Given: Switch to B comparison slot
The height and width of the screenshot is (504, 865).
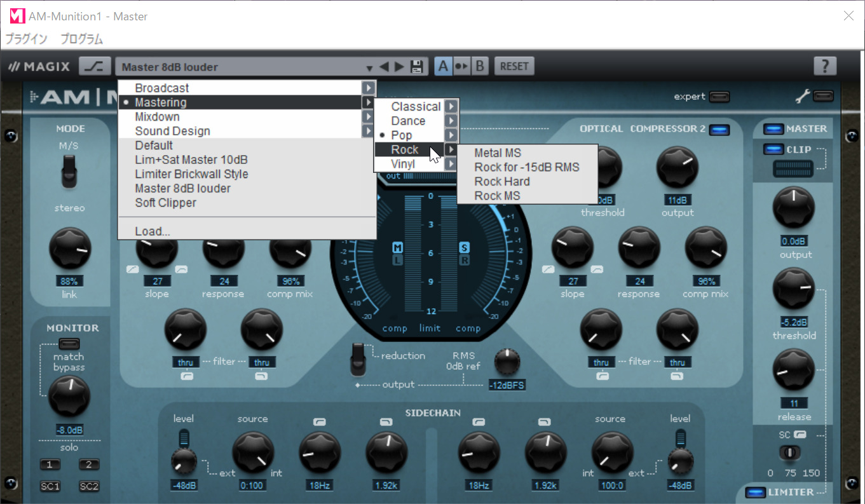Looking at the screenshot, I should (479, 66).
